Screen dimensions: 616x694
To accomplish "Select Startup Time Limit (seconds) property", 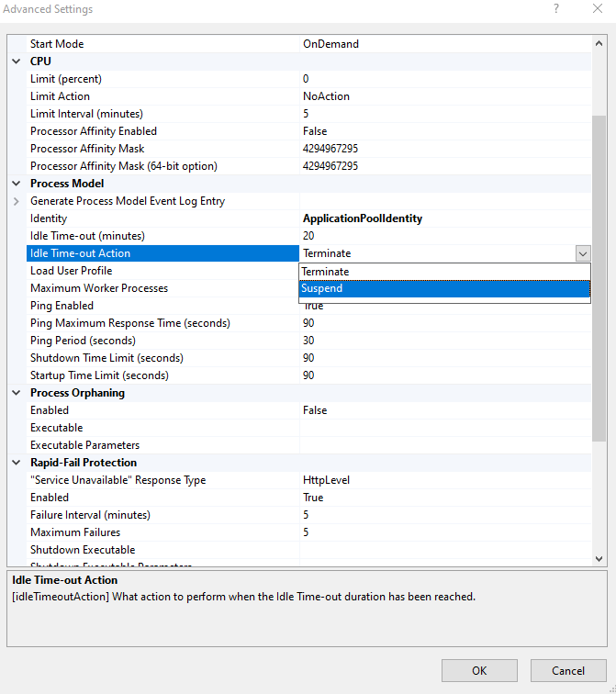I will [x=99, y=375].
